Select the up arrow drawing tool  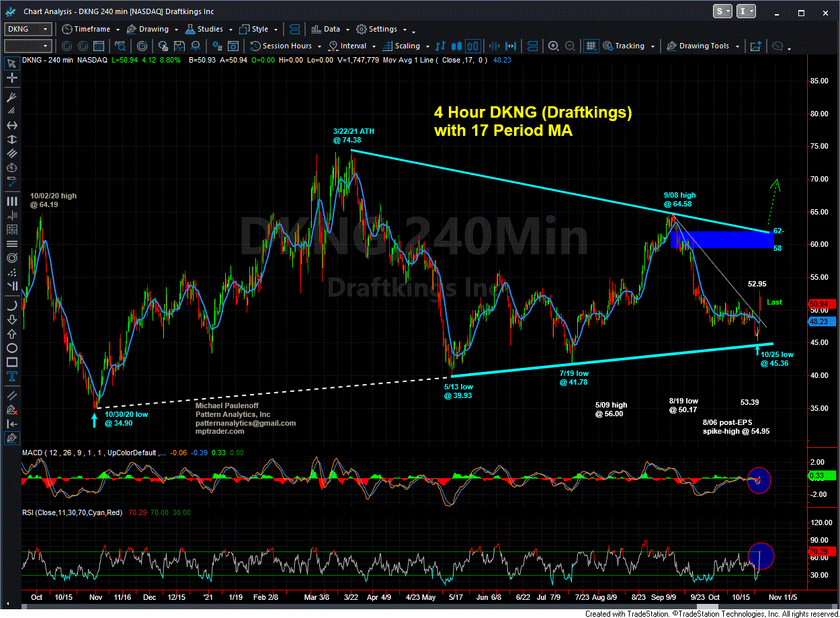tap(11, 334)
